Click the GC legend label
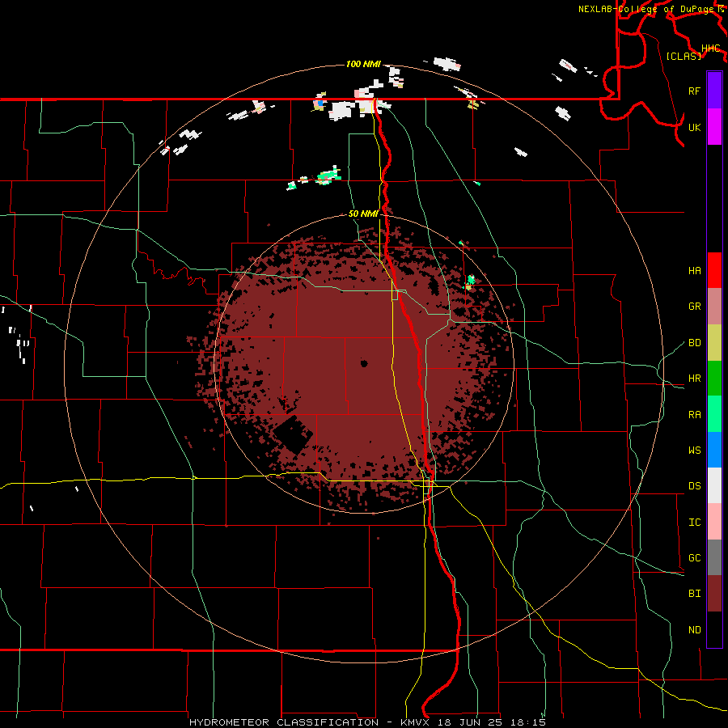The image size is (728, 728). (694, 558)
